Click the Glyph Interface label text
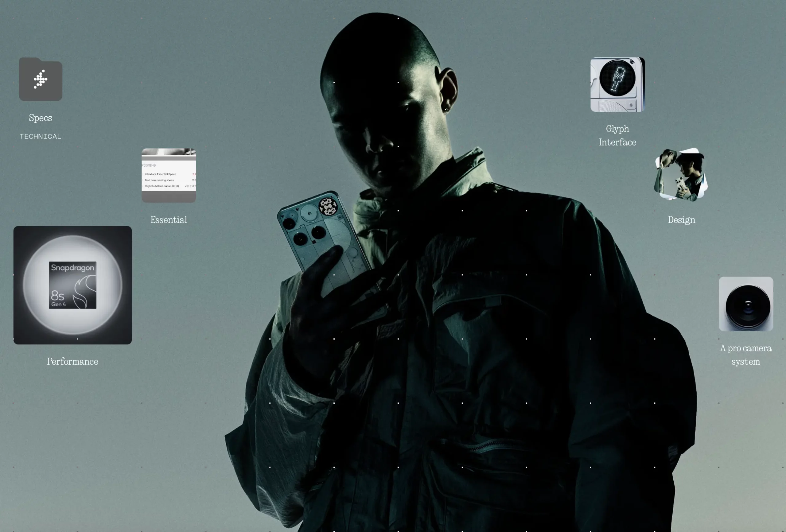 click(x=617, y=135)
